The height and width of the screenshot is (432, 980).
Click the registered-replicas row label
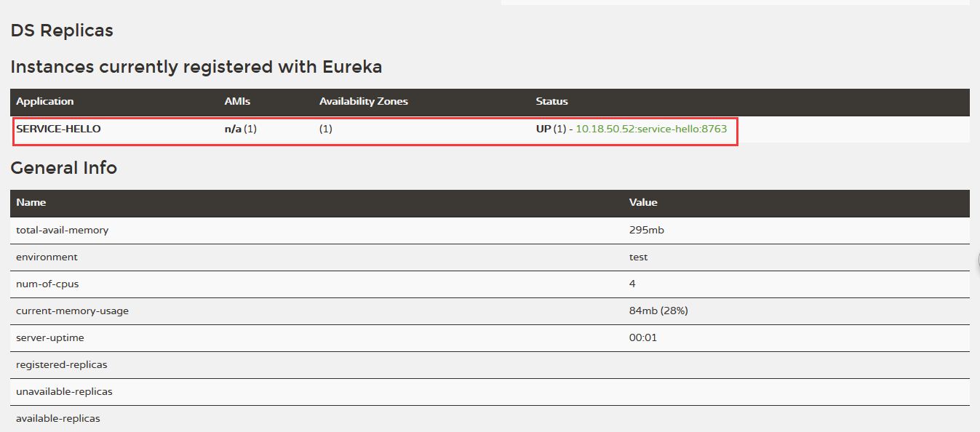61,364
